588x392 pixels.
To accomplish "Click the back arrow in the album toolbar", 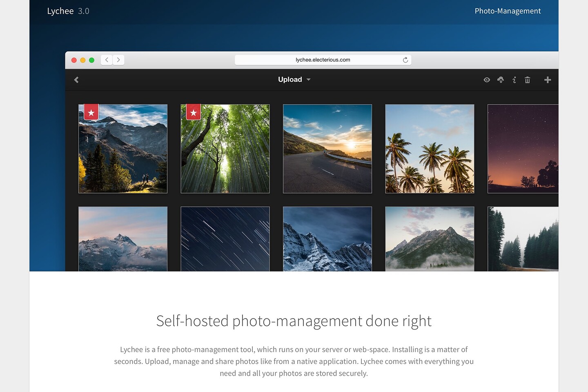I will 76,80.
